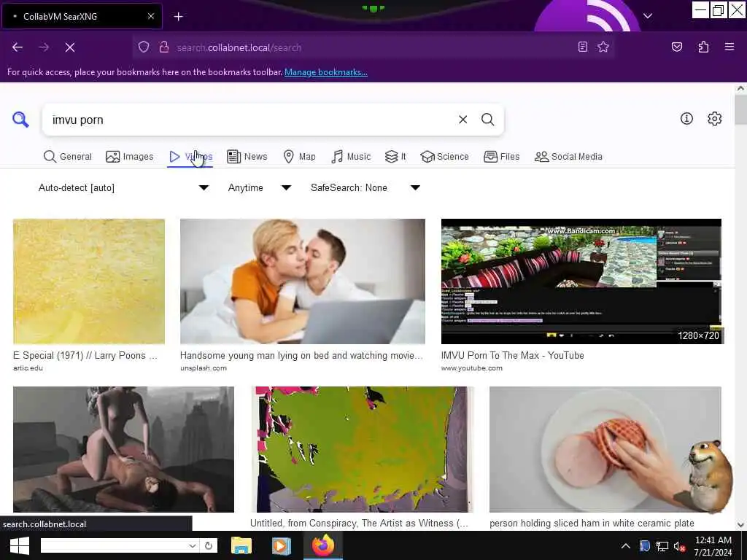Bookmark this page with the star icon
The height and width of the screenshot is (560, 747).
coord(603,47)
